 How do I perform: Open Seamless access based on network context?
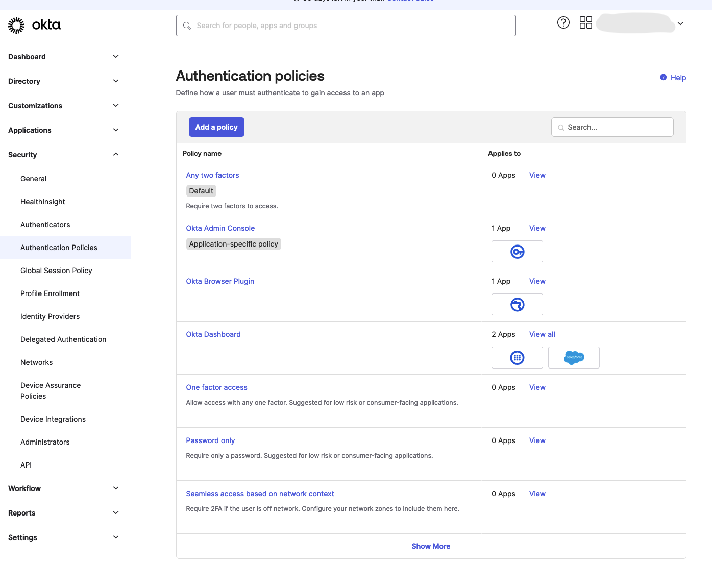[260, 494]
